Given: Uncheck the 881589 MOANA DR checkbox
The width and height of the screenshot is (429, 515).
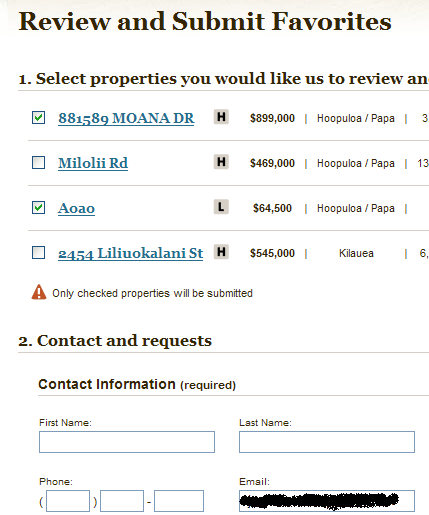Looking at the screenshot, I should point(38,118).
